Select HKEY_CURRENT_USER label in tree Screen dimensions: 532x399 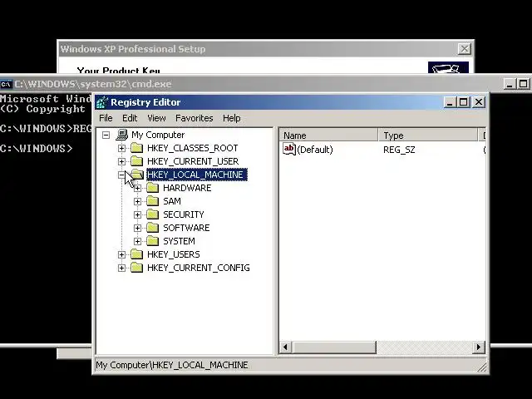pos(193,161)
